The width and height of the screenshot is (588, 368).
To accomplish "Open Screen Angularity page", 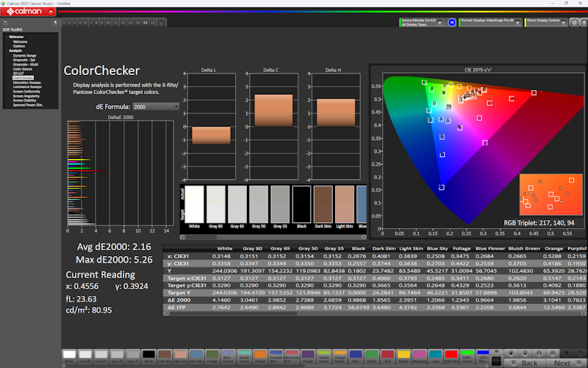I will (26, 96).
